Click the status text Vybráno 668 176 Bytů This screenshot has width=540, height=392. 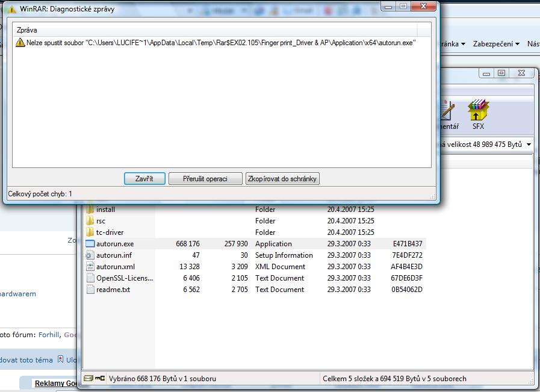click(x=162, y=379)
